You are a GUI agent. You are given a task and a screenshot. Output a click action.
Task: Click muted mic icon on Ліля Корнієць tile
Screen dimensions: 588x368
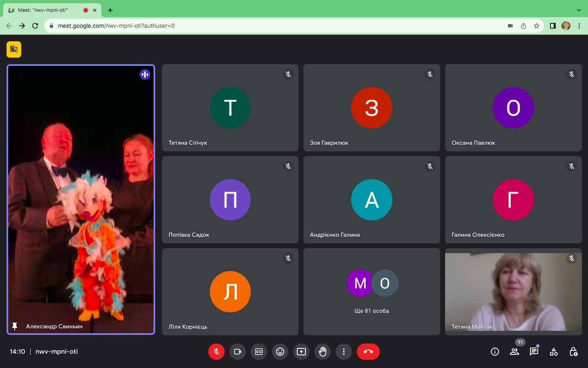point(288,258)
